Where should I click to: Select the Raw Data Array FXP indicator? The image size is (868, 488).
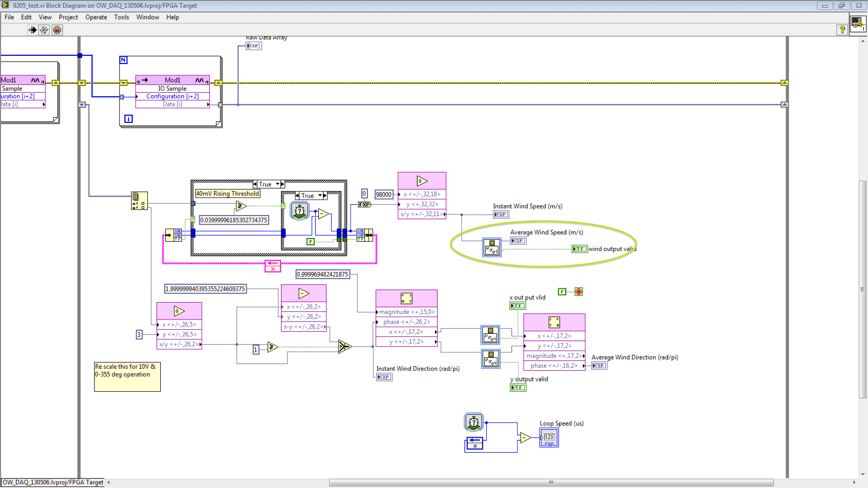tap(253, 46)
